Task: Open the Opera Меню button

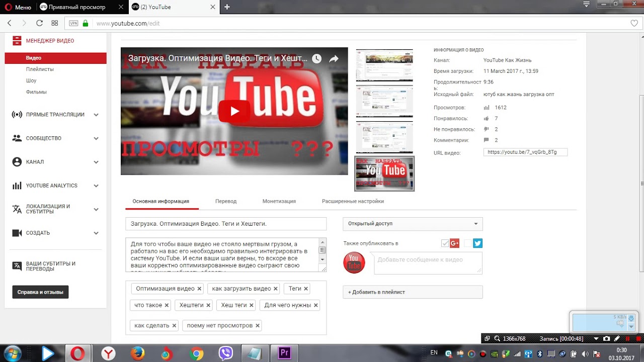Action: click(18, 7)
